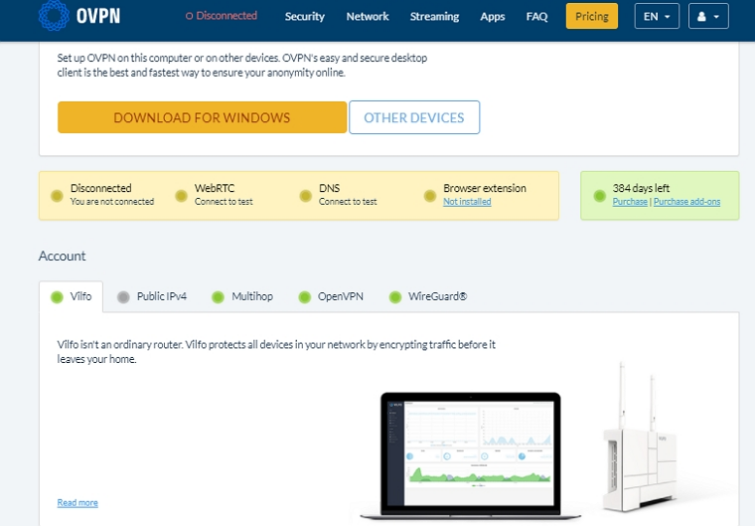
Task: Select the Vilfo tab
Action: [71, 297]
